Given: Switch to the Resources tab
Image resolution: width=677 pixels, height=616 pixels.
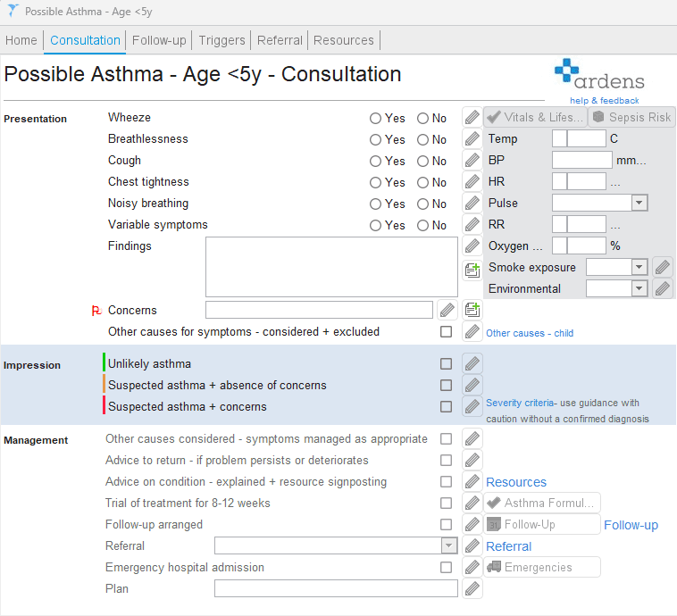Looking at the screenshot, I should (344, 40).
